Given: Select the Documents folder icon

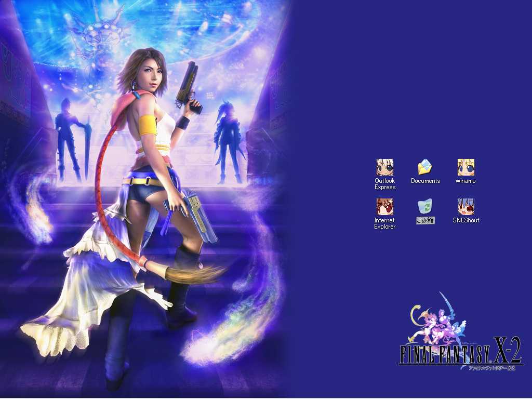Looking at the screenshot, I should [x=425, y=167].
